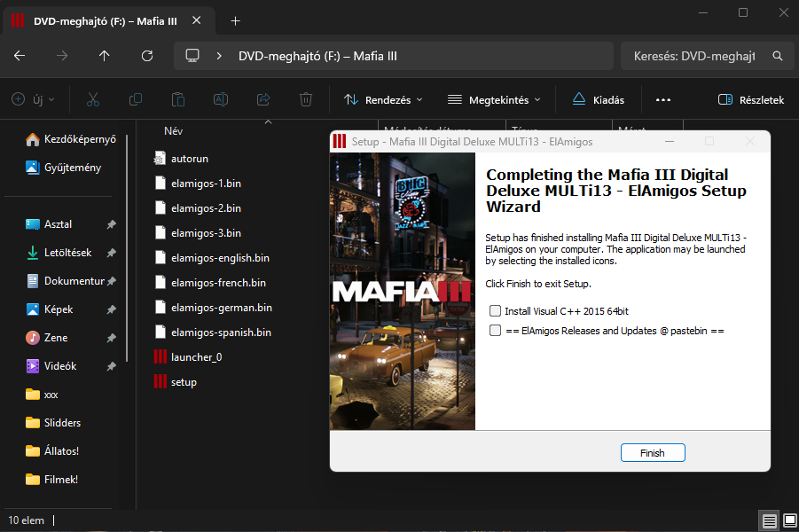The image size is (799, 532).
Task: Click the pin icon next to Videók
Action: [x=111, y=366]
